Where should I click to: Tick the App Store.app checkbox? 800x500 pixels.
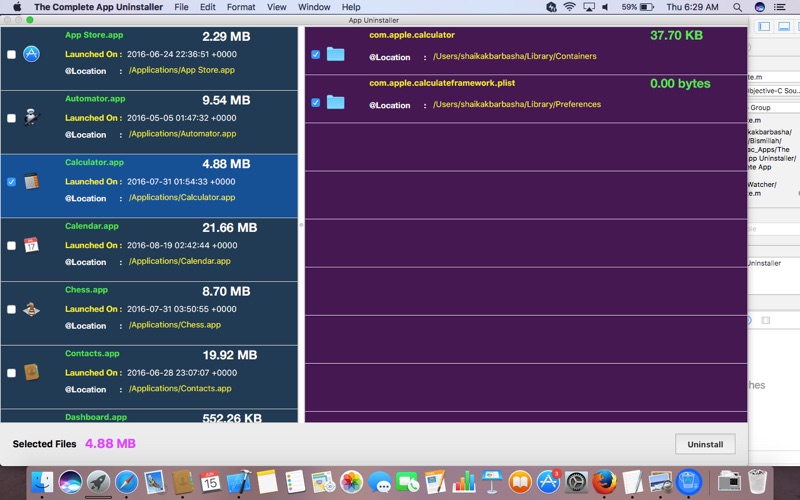coord(11,54)
